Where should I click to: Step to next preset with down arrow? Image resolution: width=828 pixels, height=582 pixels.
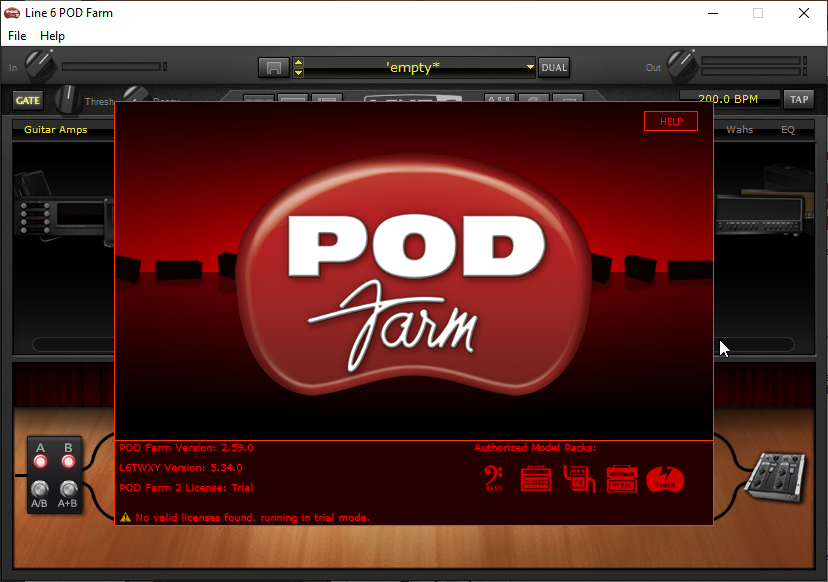pos(298,73)
